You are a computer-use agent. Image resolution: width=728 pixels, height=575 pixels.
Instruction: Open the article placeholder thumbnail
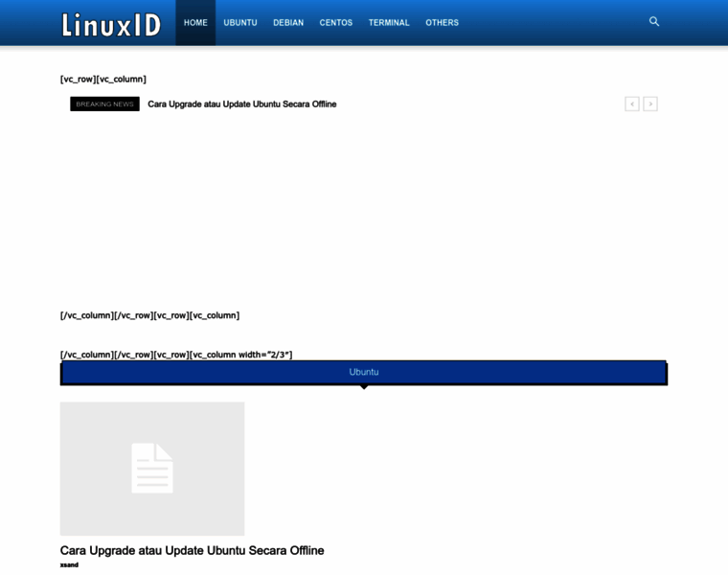pyautogui.click(x=152, y=469)
